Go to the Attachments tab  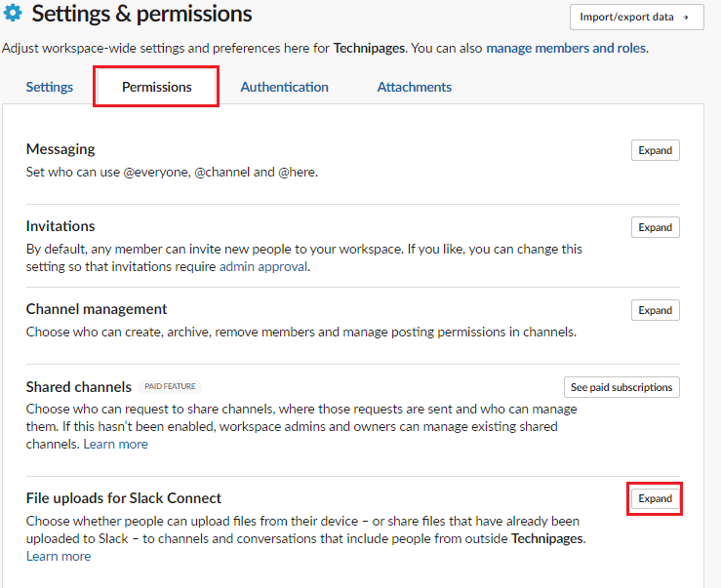click(x=415, y=87)
